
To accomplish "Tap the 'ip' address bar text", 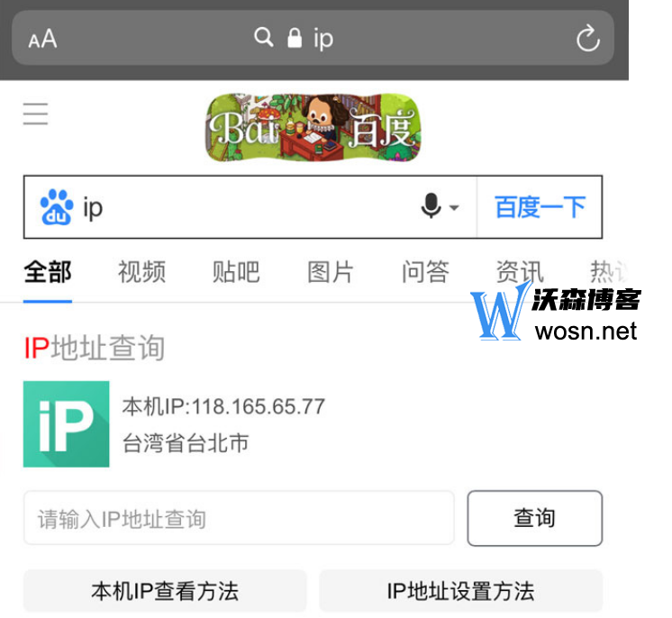I will (x=323, y=40).
